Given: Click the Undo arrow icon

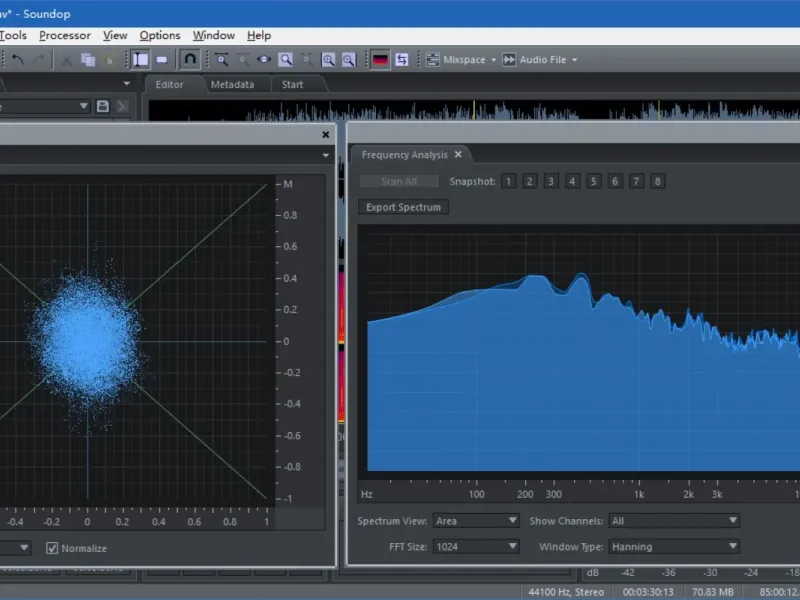Looking at the screenshot, I should pos(17,60).
